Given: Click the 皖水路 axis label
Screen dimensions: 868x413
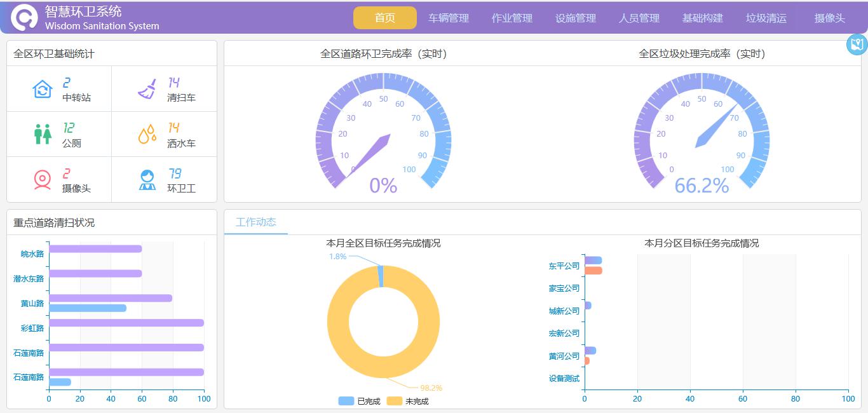Looking at the screenshot, I should (32, 254).
